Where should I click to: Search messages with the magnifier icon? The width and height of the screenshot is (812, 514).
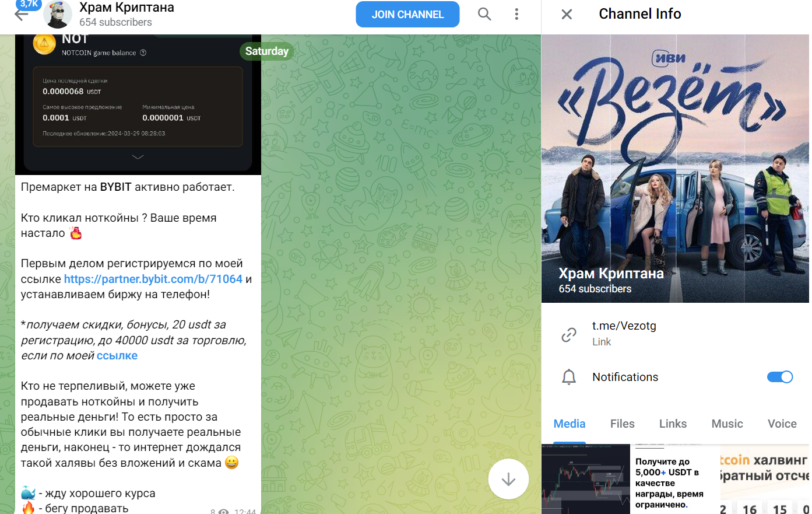click(484, 14)
